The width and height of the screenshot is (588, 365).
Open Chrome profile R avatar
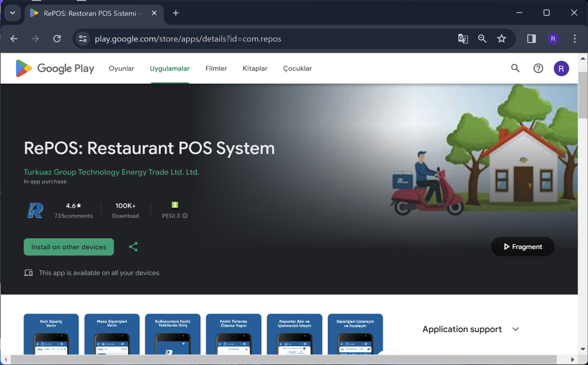coord(553,38)
